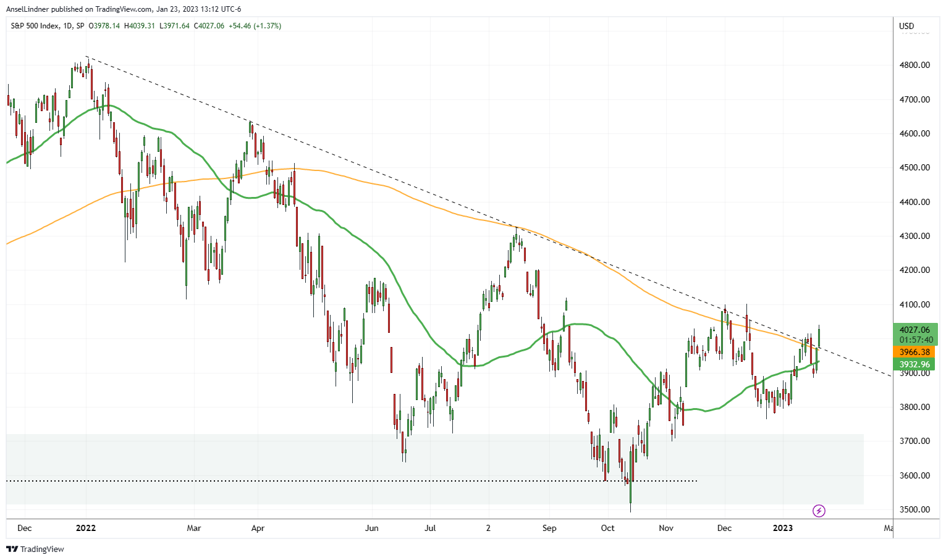Click the close value C4027.06 in legend
Screen dimensions: 946x560
(209, 26)
